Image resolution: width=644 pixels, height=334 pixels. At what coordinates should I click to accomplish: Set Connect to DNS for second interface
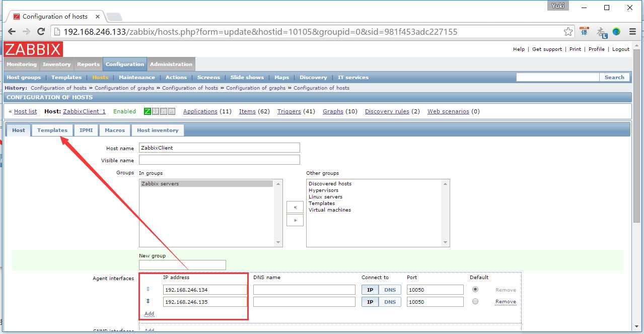pos(390,302)
